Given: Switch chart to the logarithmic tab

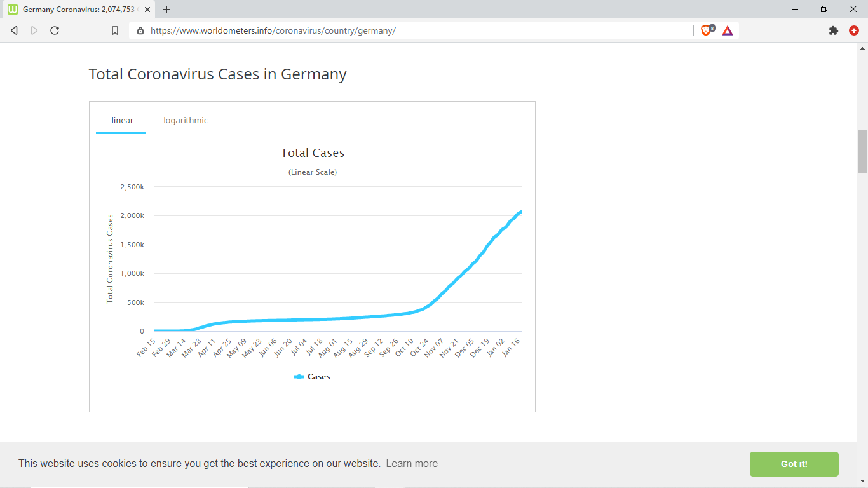Looking at the screenshot, I should point(186,120).
